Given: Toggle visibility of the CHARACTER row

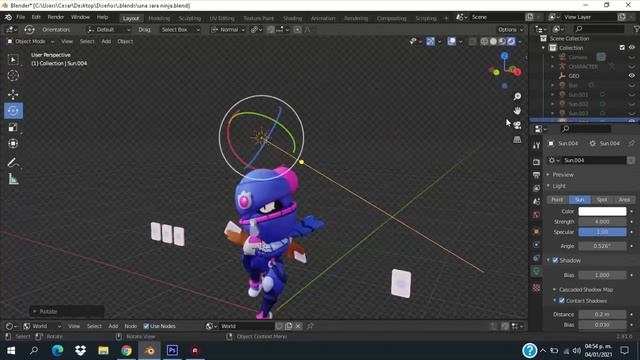Looking at the screenshot, I should click(x=632, y=67).
